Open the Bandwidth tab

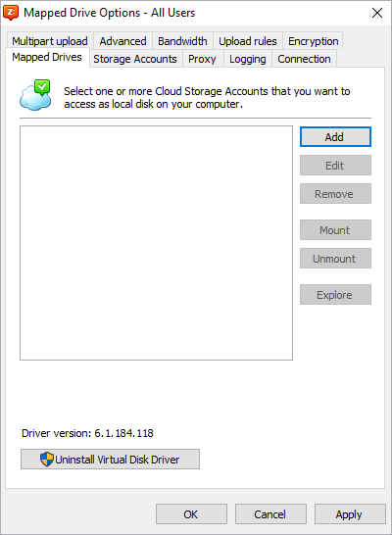pos(182,41)
